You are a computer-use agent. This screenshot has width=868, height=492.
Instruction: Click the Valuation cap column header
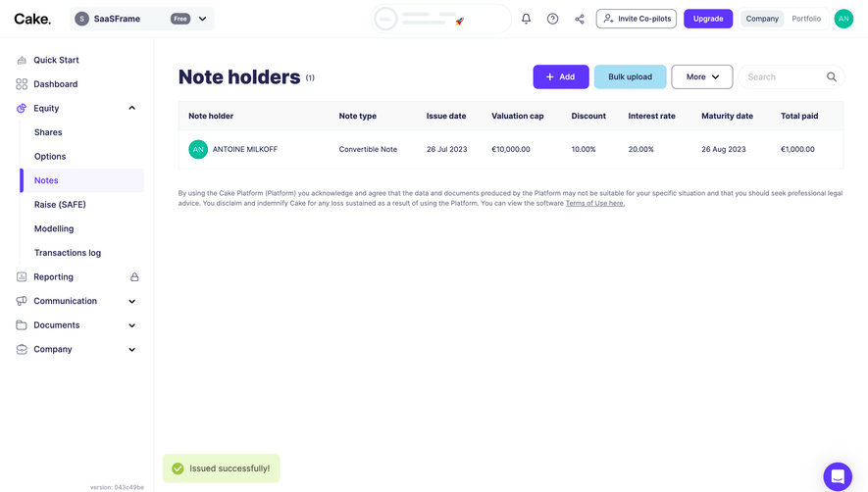[518, 117]
